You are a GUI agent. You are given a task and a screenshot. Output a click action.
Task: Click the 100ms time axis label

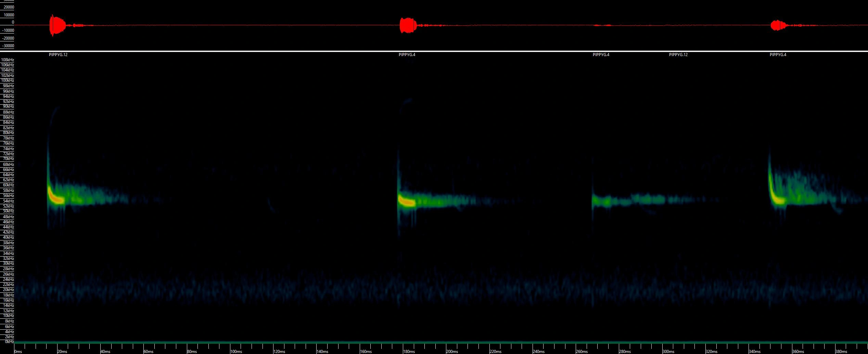tap(236, 351)
